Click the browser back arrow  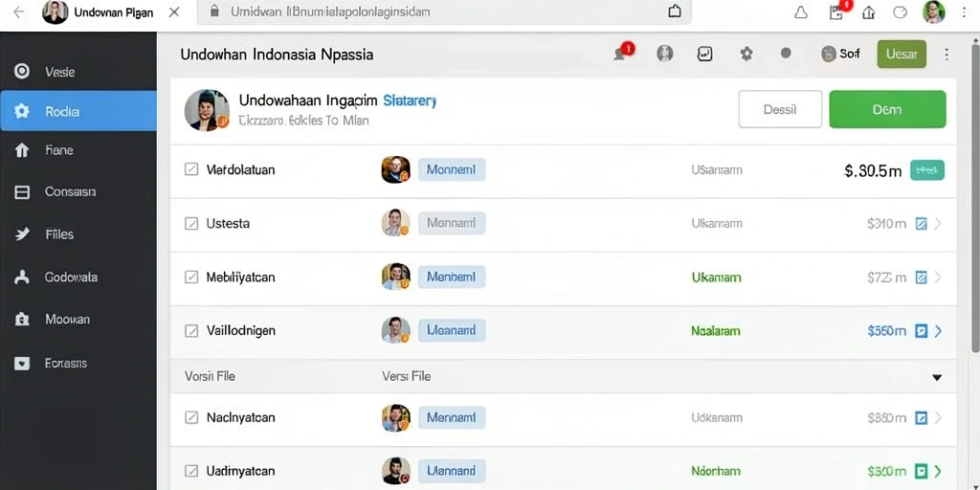click(19, 11)
